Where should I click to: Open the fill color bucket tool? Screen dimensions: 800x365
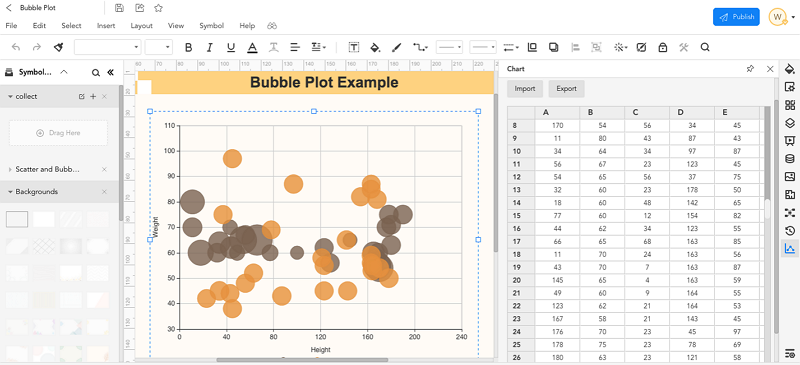375,47
